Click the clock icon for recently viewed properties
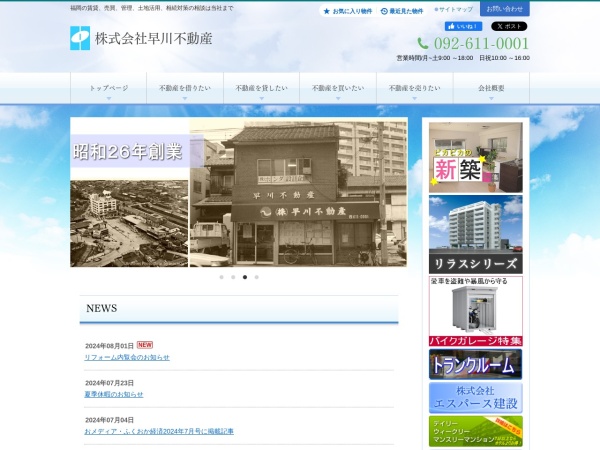The height and width of the screenshot is (450, 600). tap(384, 11)
